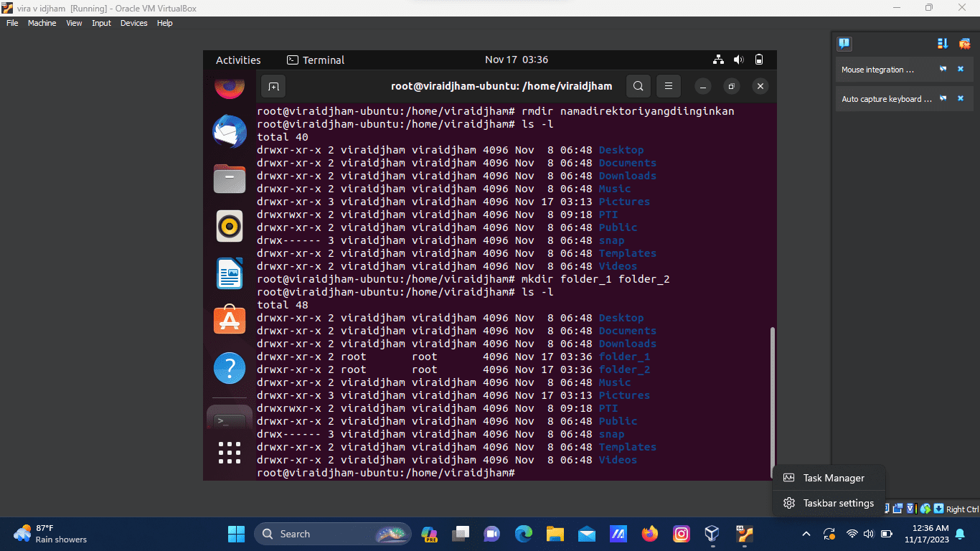The height and width of the screenshot is (551, 980).
Task: Open LibreOffice Writer in the Ubuntu dock
Action: [x=230, y=274]
